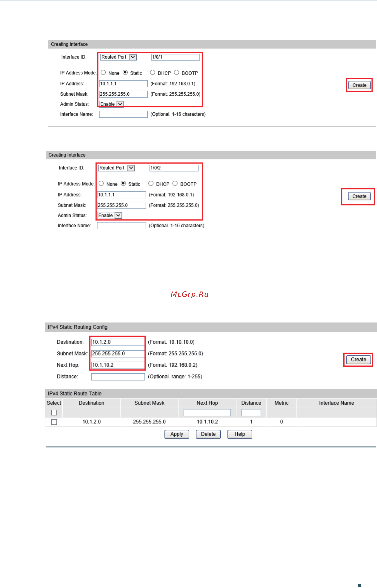
Task: Select Static IP mode in first form
Action: [125, 72]
